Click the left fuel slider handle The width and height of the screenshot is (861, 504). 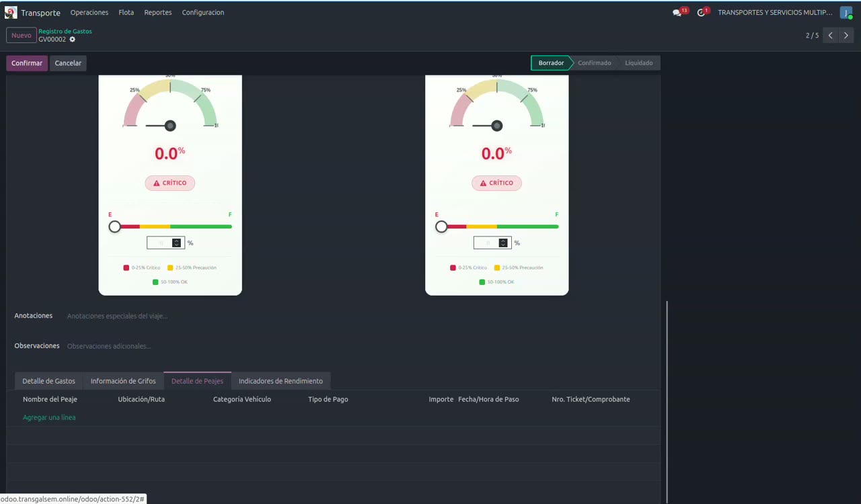coord(115,227)
